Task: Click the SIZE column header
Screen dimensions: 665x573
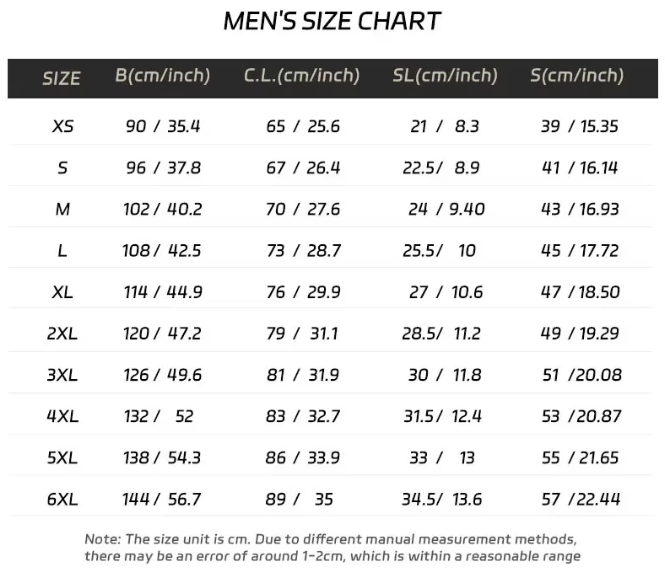Action: point(62,78)
